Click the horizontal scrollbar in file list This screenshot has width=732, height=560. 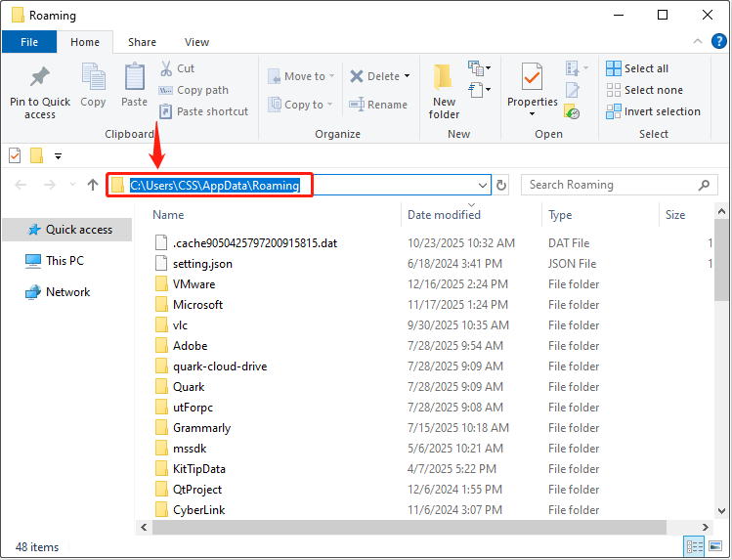click(391, 527)
